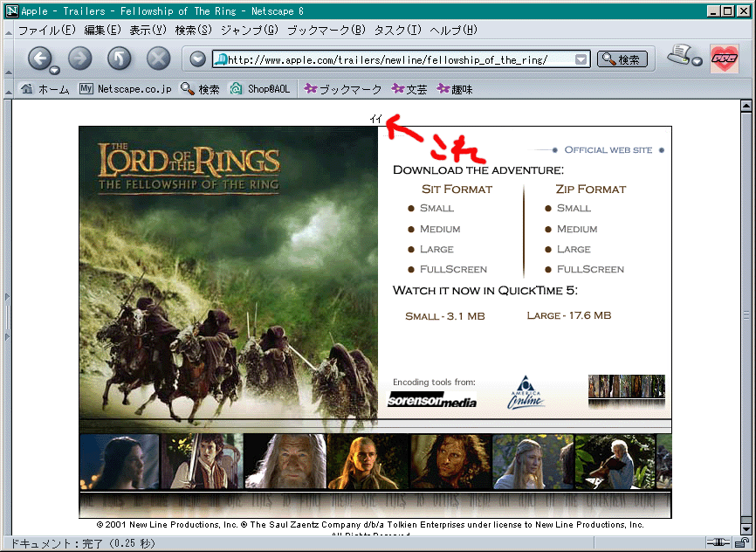Download ZIP format Large trailer
This screenshot has height=552, width=756.
[574, 249]
